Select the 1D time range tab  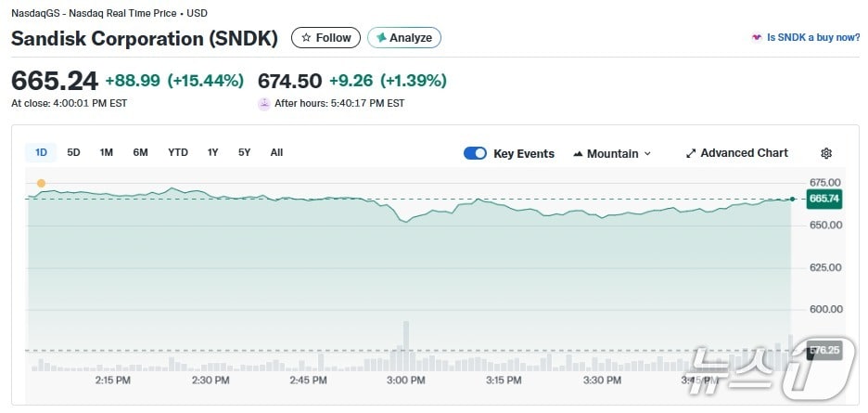pyautogui.click(x=41, y=152)
